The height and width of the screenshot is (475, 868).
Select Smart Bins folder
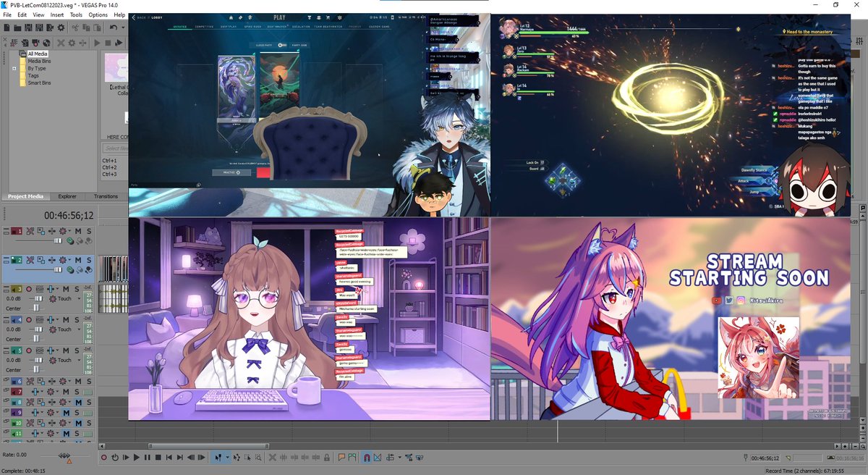click(40, 83)
